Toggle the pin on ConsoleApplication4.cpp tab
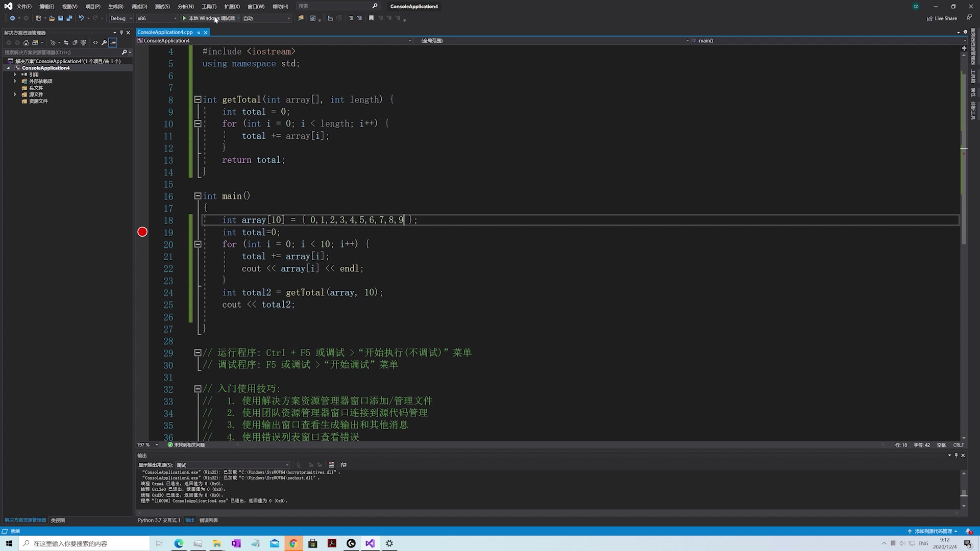The width and height of the screenshot is (980, 551). point(199,32)
